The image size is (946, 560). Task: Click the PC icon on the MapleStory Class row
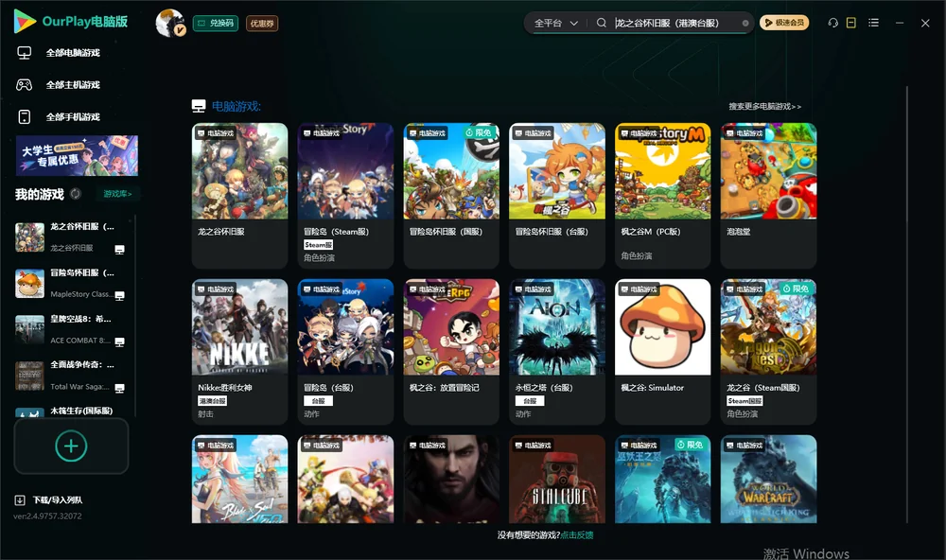119,296
